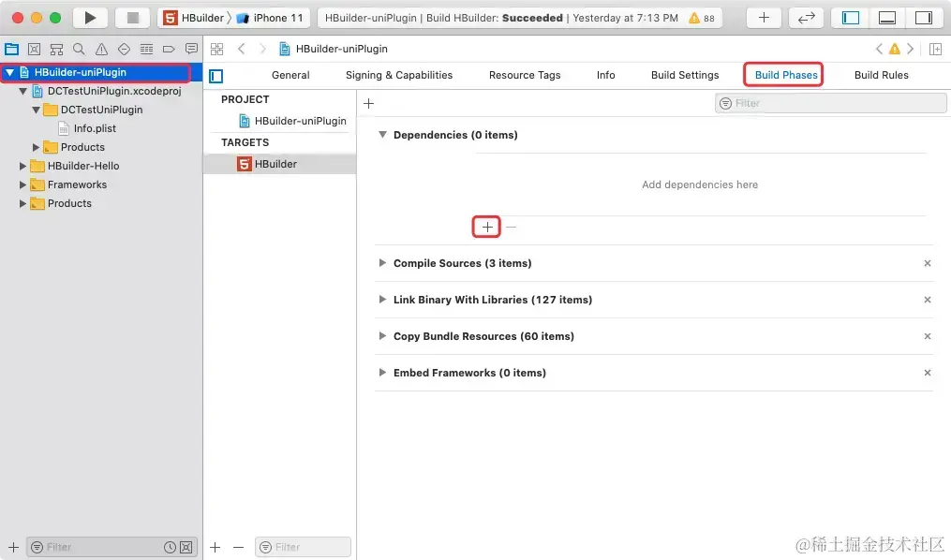This screenshot has width=951, height=560.
Task: Open the Resource Tags tab
Action: pyautogui.click(x=525, y=75)
